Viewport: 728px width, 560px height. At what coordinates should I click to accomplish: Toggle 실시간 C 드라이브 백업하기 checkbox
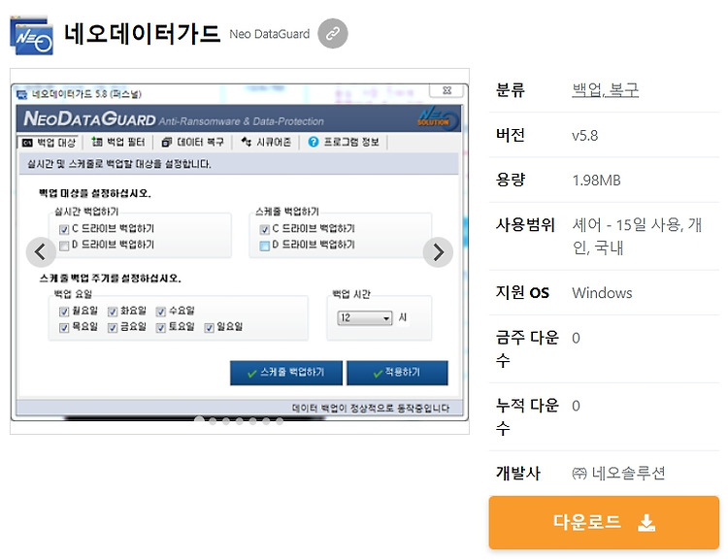pos(64,229)
